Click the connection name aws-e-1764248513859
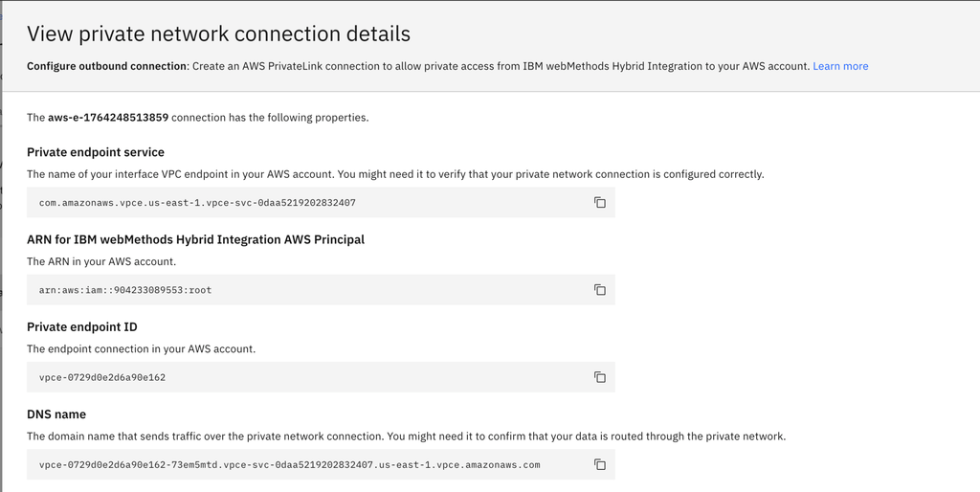The image size is (980, 492). [x=108, y=118]
